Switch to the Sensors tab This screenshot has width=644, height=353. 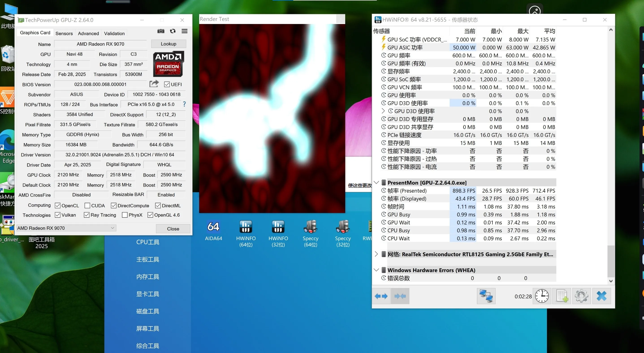[x=64, y=33]
